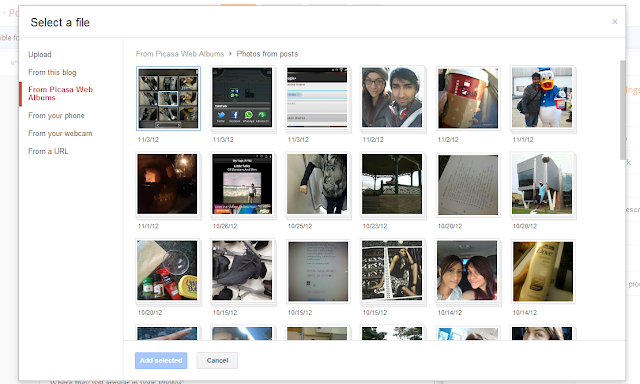Select the printed paper page photo

pyautogui.click(x=468, y=184)
